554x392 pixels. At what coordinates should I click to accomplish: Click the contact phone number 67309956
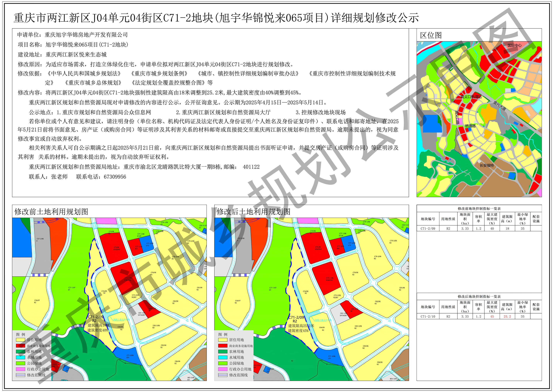tap(115, 177)
